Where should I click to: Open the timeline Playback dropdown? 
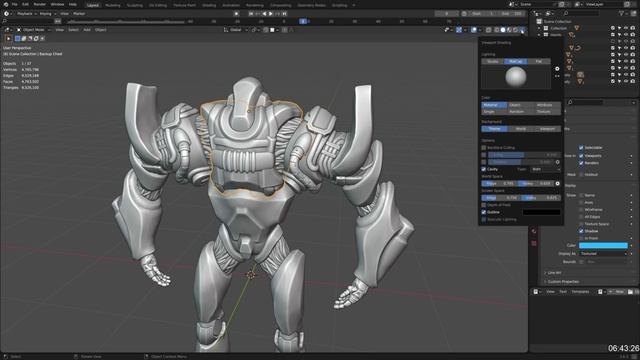point(27,13)
